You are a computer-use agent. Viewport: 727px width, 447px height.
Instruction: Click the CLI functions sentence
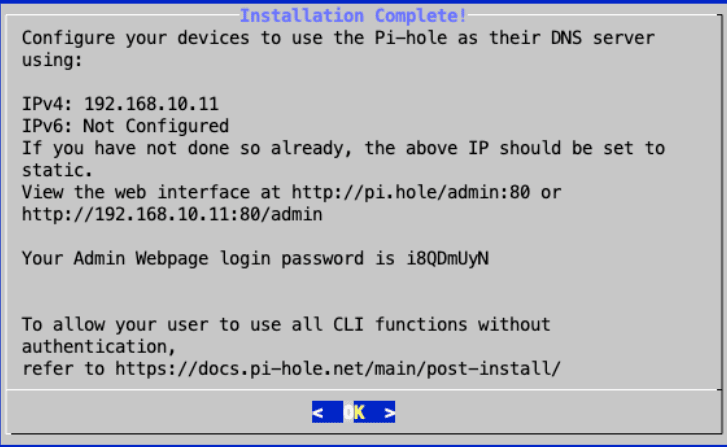click(286, 325)
